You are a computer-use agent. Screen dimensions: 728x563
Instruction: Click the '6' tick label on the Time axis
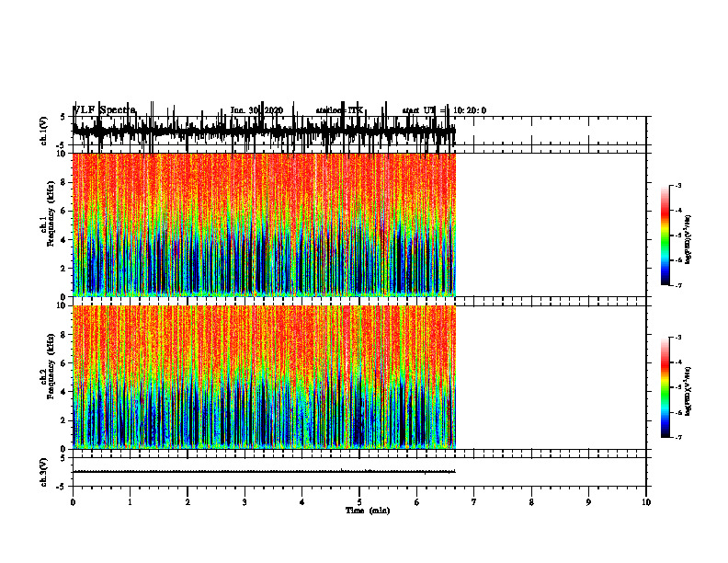pos(417,502)
